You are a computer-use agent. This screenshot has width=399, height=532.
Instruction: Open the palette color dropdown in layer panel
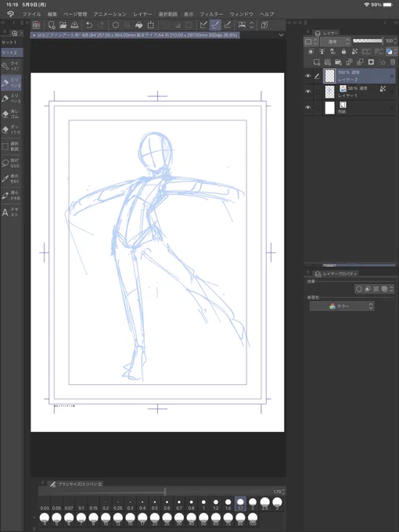[311, 41]
